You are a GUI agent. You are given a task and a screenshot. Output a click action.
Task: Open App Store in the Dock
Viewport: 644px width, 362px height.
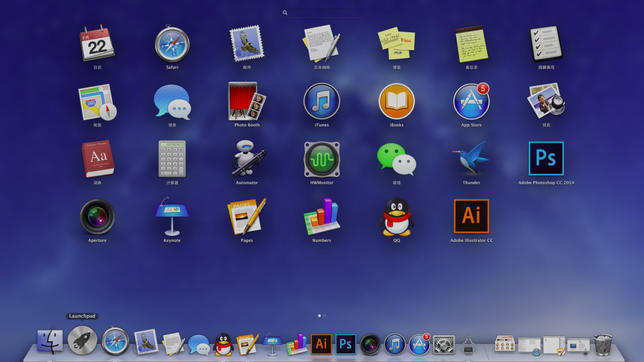(x=419, y=344)
